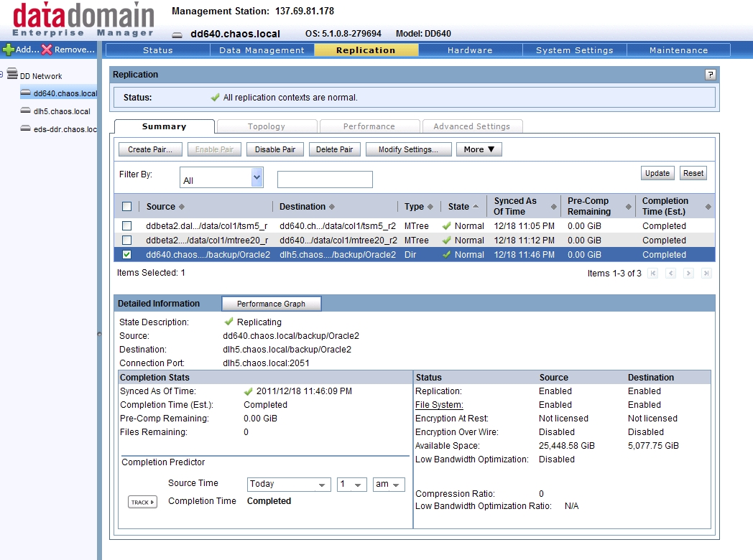Open the help question mark icon
The height and width of the screenshot is (560, 753).
pos(710,75)
